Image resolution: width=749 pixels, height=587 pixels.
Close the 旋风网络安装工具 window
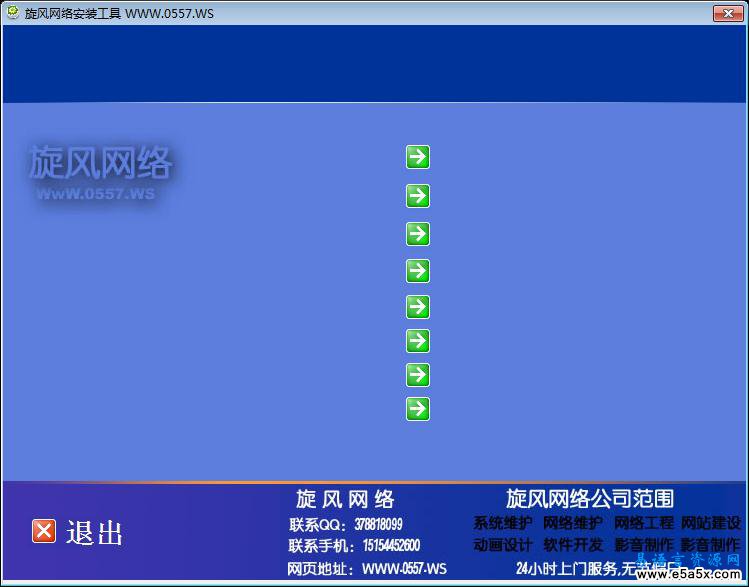coord(727,13)
